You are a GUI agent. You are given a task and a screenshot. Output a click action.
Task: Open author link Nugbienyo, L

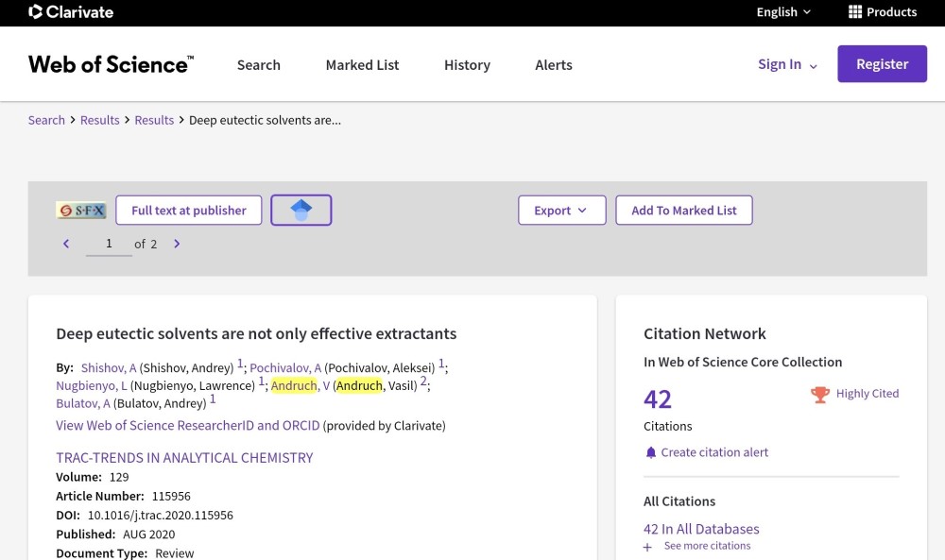(x=92, y=385)
